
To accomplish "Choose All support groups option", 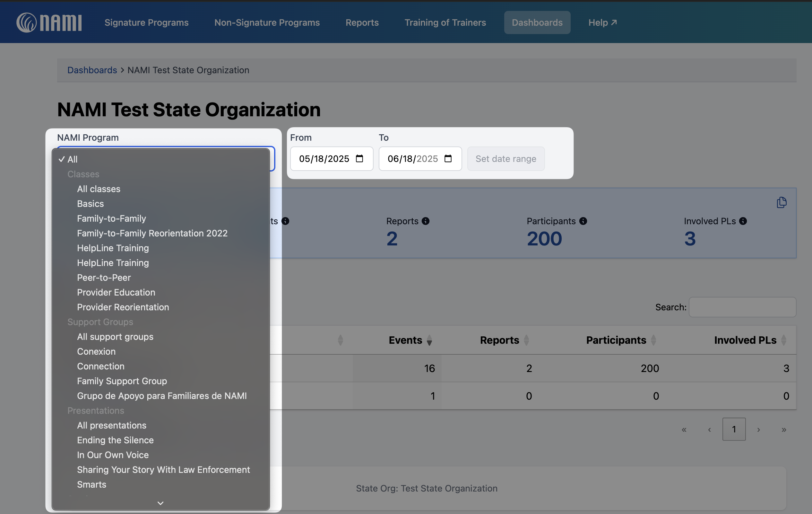I will (x=160, y=336).
